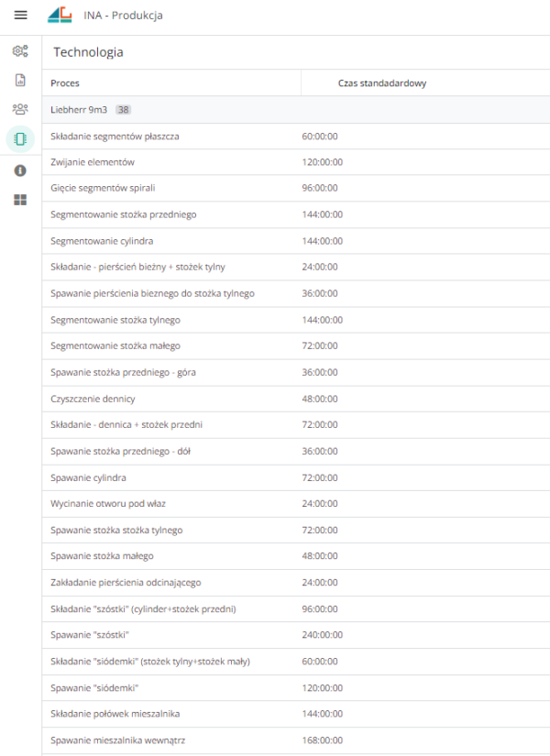The height and width of the screenshot is (756, 550).
Task: Open the info circle sidebar icon
Action: pyautogui.click(x=20, y=170)
